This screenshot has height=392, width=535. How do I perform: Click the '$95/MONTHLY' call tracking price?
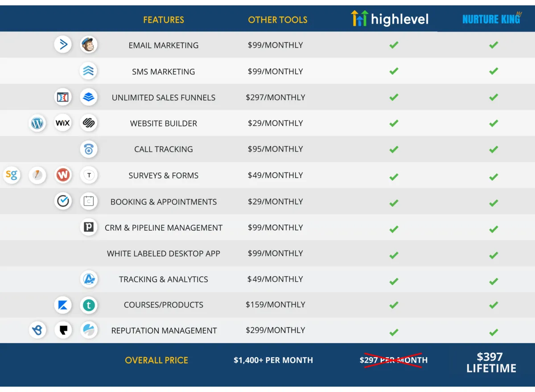[x=276, y=149]
